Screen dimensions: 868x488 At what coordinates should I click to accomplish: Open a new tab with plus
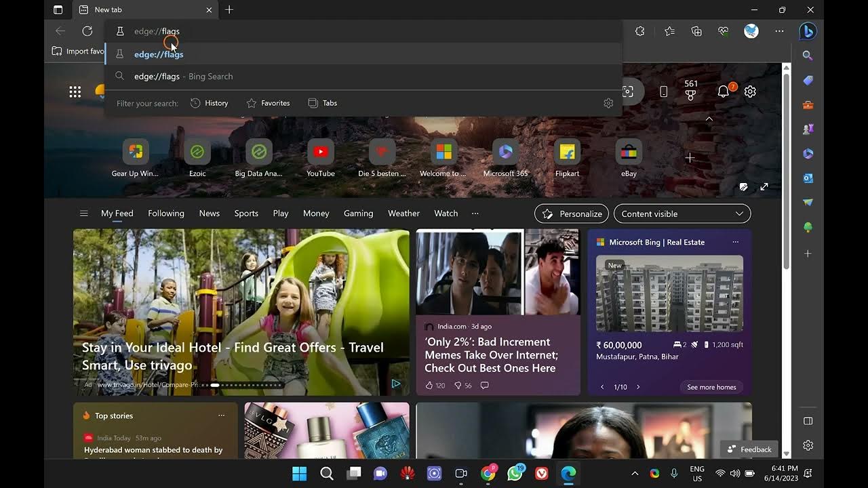[x=229, y=9]
